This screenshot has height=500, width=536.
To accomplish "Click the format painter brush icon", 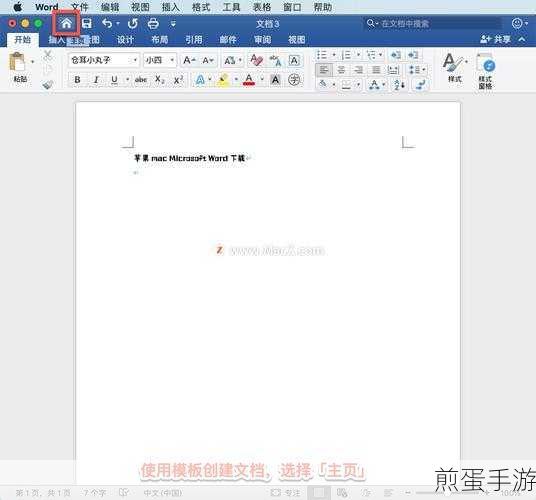I will point(48,84).
